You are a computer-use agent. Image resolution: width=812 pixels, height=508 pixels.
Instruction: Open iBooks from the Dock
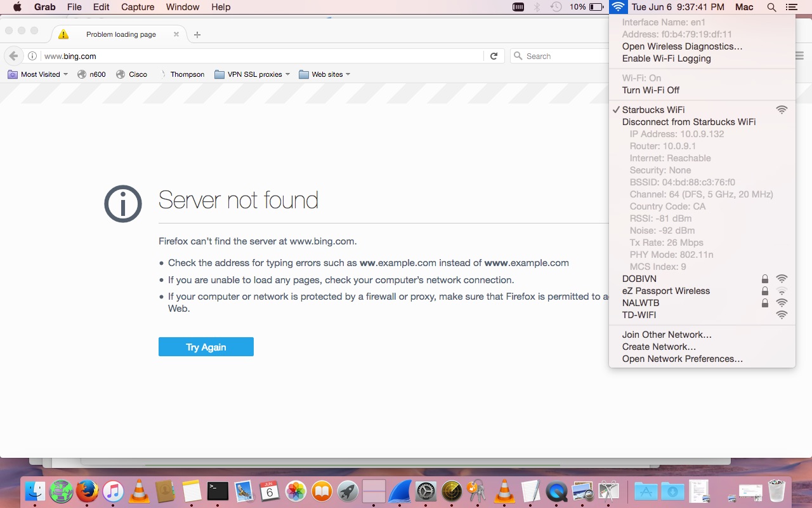322,491
